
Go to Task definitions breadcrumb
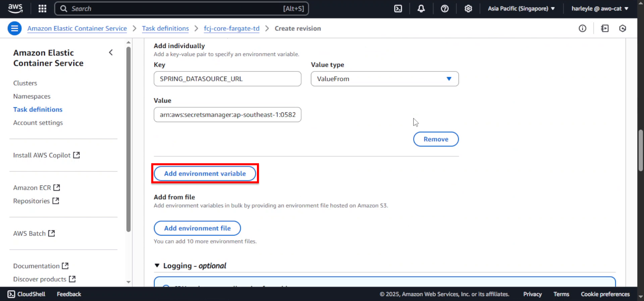pyautogui.click(x=165, y=28)
